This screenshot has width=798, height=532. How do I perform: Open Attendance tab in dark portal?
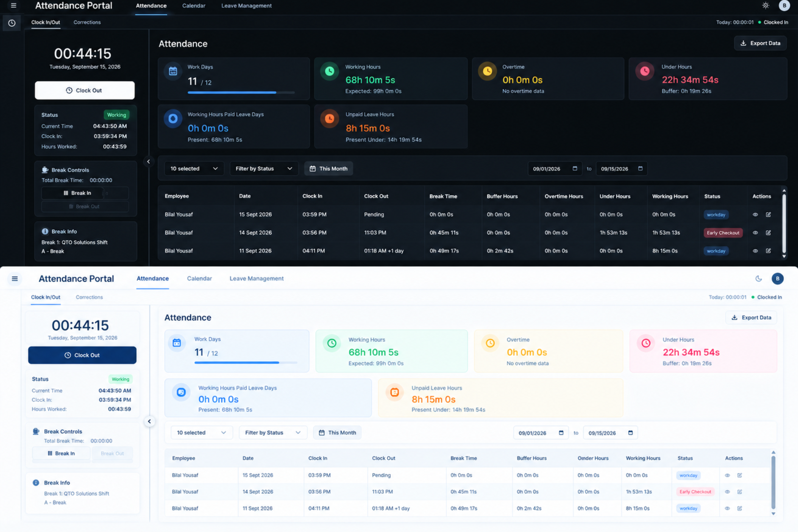click(x=151, y=6)
